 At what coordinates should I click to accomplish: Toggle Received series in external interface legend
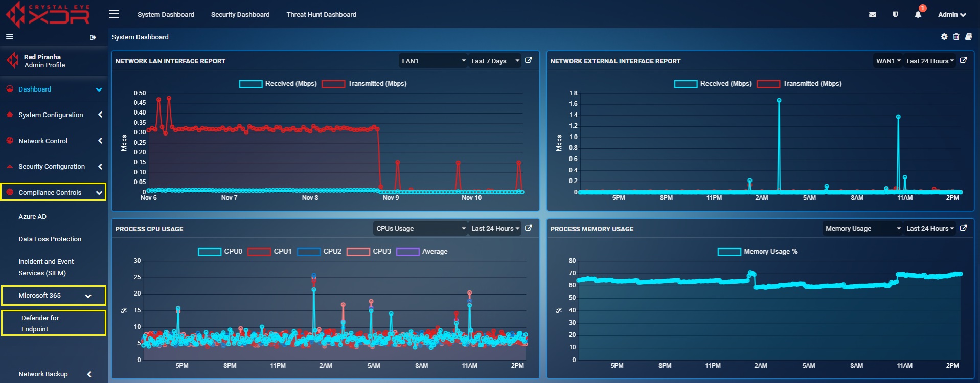tap(713, 84)
